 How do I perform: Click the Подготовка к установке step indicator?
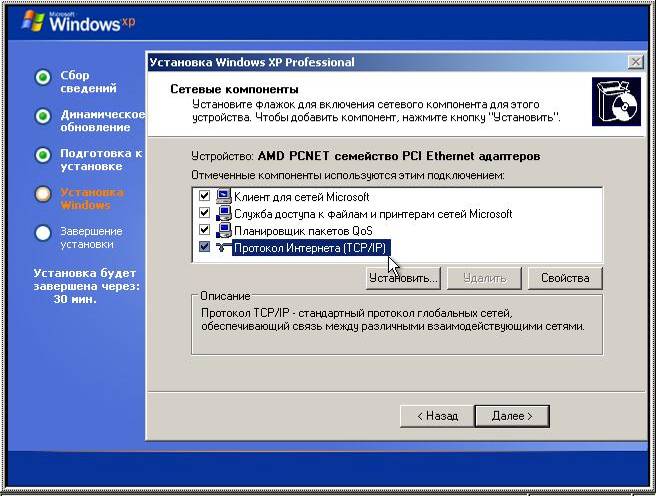(43, 155)
